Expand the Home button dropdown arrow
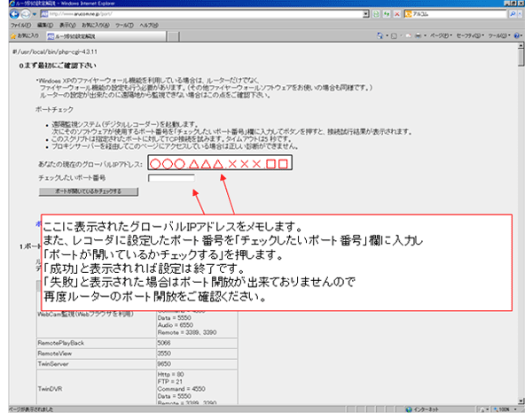 coord(387,36)
